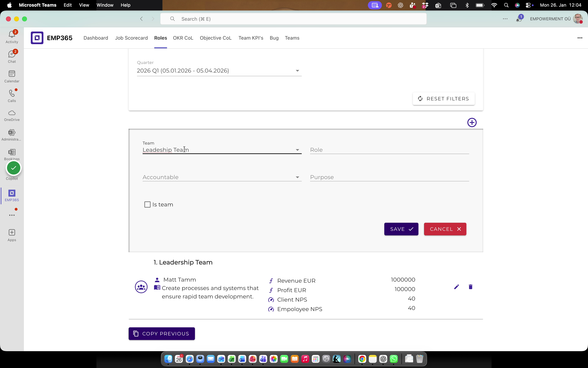The height and width of the screenshot is (368, 588).
Task: Focus the Purpose input field
Action: pos(390,177)
